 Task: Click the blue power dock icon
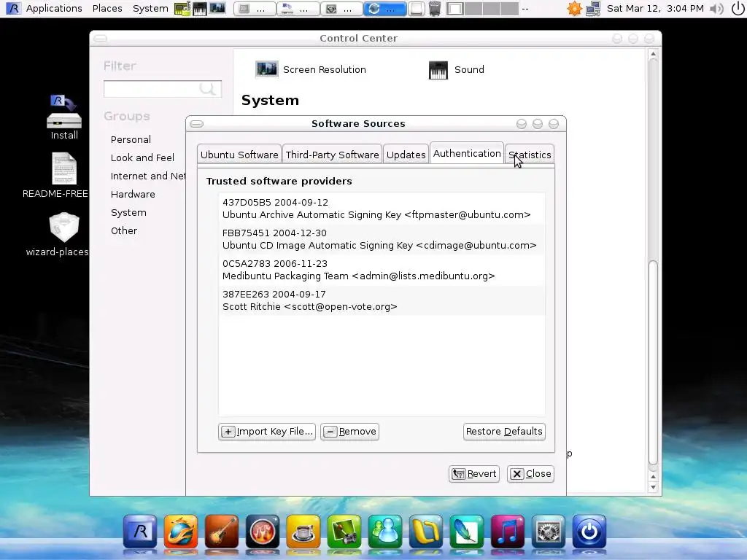click(589, 532)
